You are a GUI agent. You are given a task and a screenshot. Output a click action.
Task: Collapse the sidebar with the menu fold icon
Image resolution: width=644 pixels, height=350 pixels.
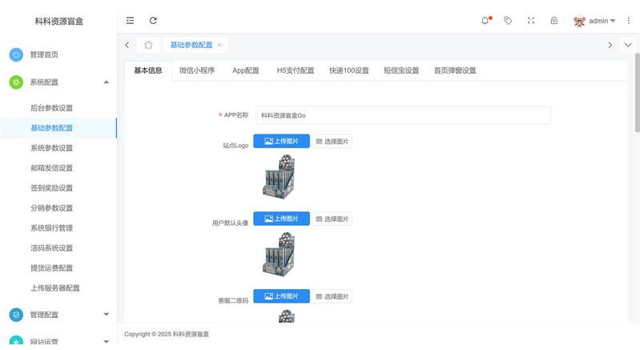tap(130, 20)
